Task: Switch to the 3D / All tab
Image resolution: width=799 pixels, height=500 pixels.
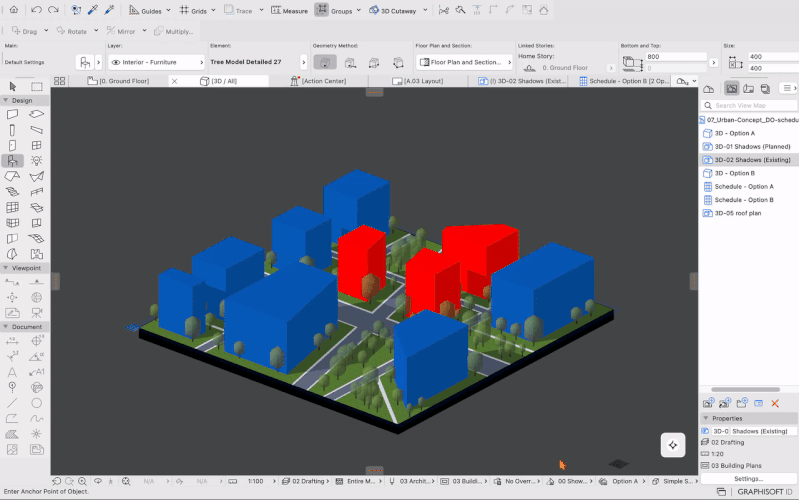Action: 219,81
